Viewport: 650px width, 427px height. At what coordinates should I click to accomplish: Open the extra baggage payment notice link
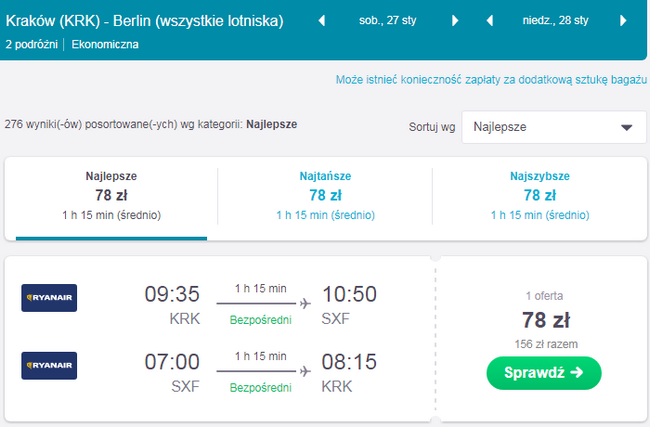tap(491, 80)
